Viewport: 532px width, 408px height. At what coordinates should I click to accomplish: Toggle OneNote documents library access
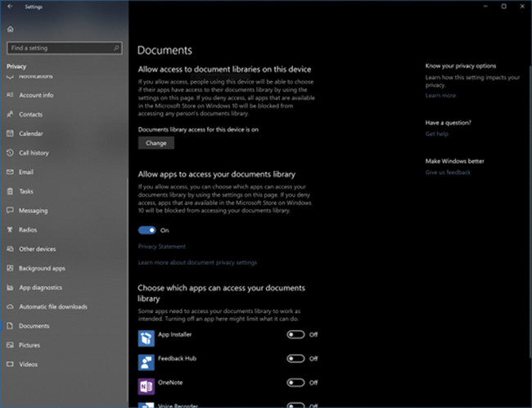tap(295, 383)
